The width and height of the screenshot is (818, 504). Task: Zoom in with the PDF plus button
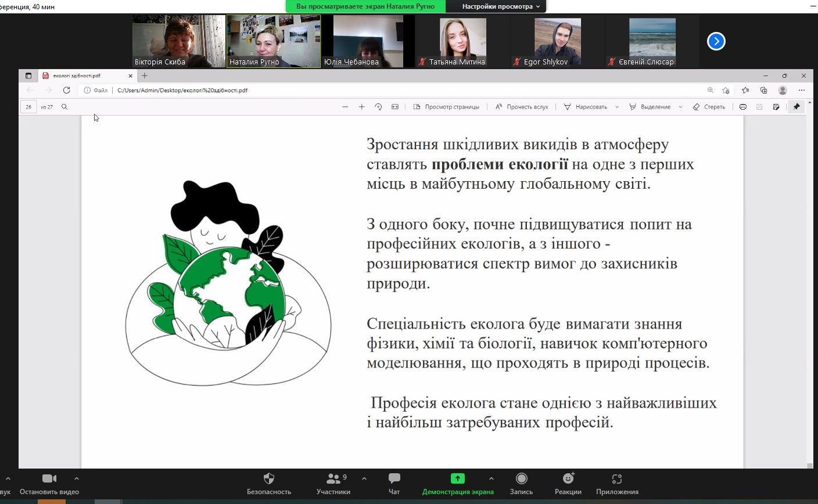coord(361,107)
